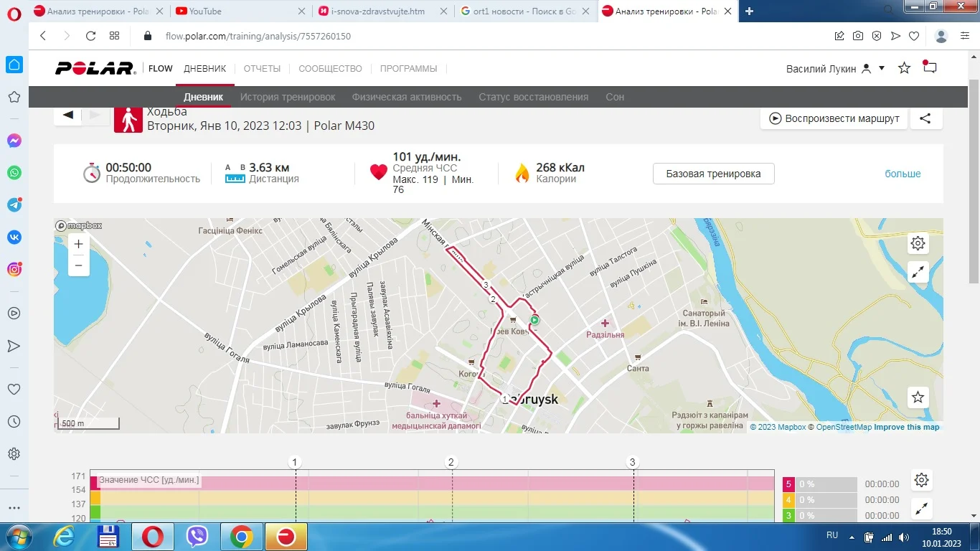Click heart rate zone 4 swatch
This screenshot has height=551, width=980.
pyautogui.click(x=788, y=500)
